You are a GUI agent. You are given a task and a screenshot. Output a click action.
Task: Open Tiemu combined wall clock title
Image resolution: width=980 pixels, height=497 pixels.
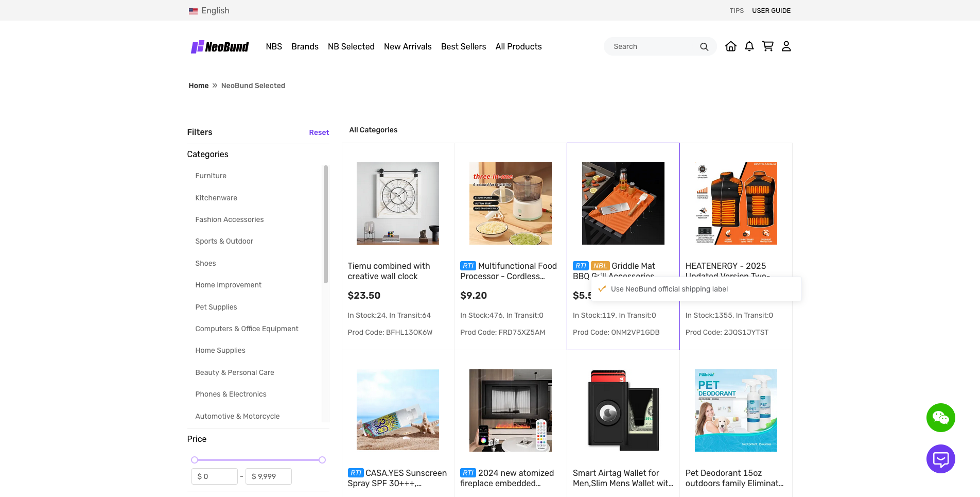(389, 271)
